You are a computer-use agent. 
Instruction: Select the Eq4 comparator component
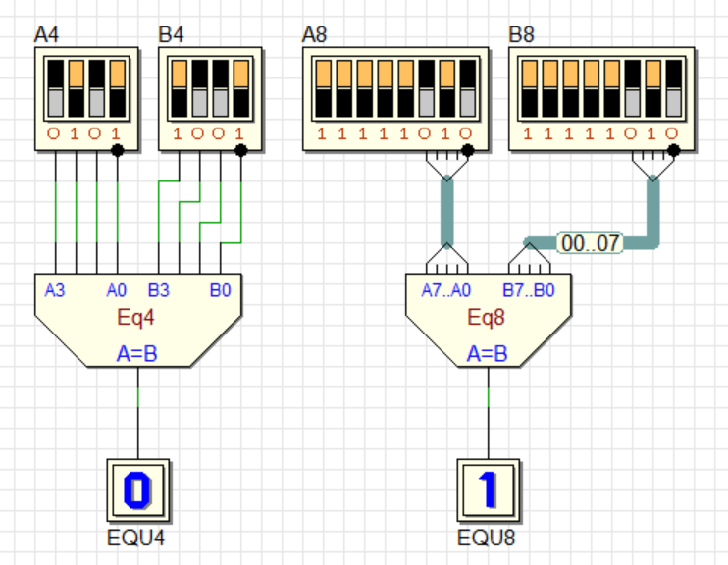[138, 320]
